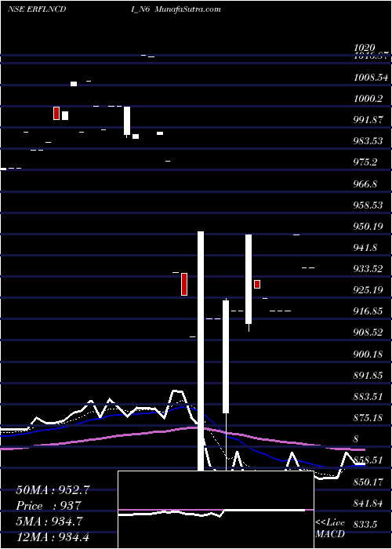The image size is (392, 549).
Task: Click the small red candle near 925.19
Action: click(257, 284)
